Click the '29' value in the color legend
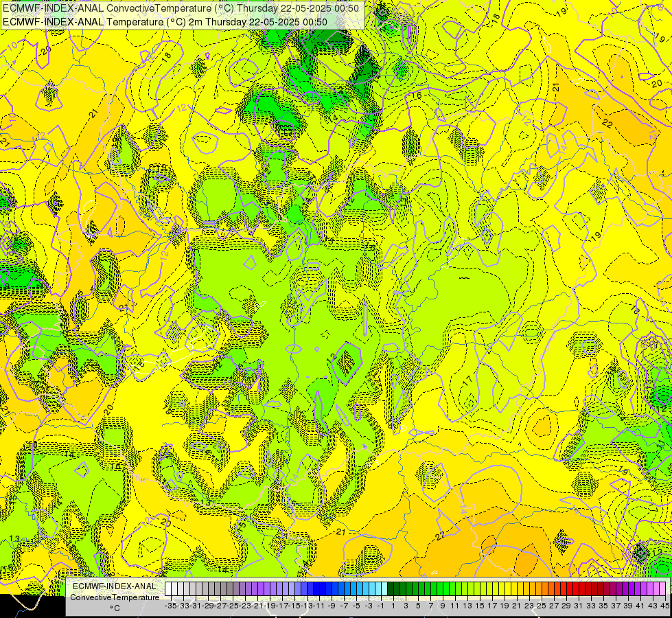672x618 pixels. pyautogui.click(x=566, y=606)
